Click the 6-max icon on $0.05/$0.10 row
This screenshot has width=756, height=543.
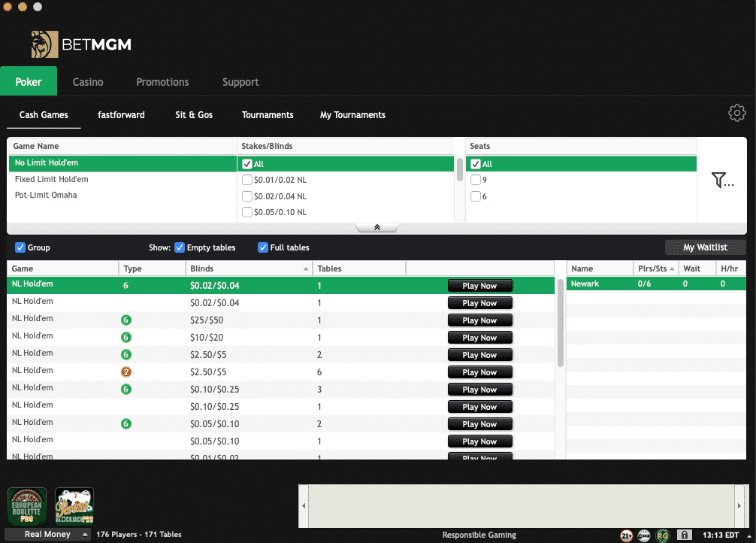click(126, 423)
